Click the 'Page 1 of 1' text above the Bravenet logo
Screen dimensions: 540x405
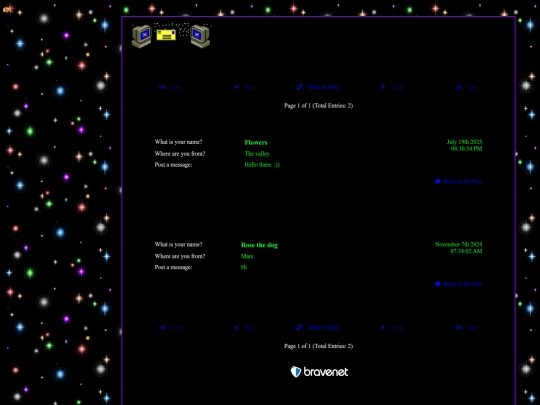pyautogui.click(x=297, y=346)
